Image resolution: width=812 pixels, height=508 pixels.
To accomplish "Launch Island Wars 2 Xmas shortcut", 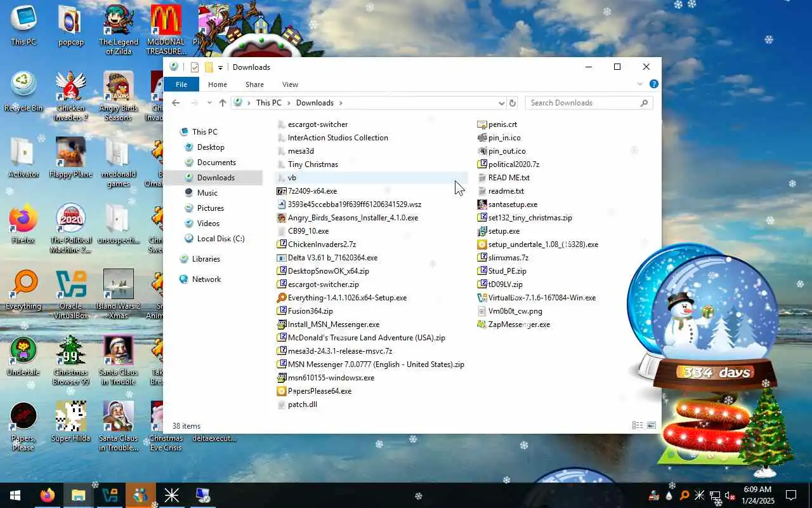I will pyautogui.click(x=119, y=294).
